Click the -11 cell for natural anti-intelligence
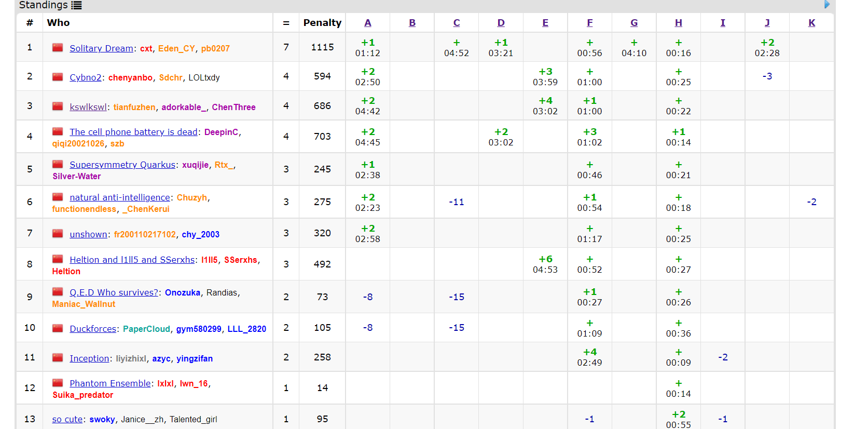 (456, 202)
